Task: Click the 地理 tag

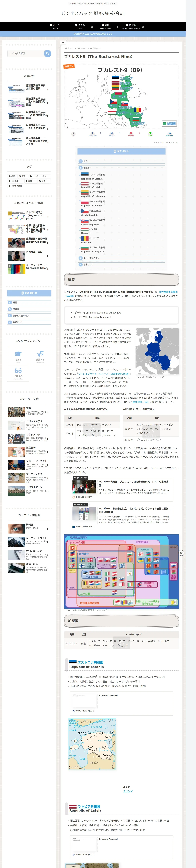Action: tap(29, 181)
